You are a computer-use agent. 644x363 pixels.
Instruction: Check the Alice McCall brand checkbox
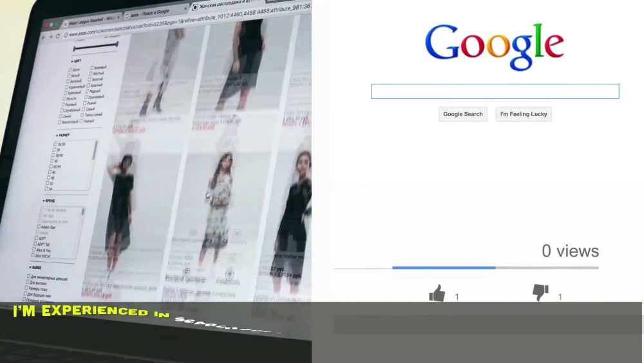33,255
